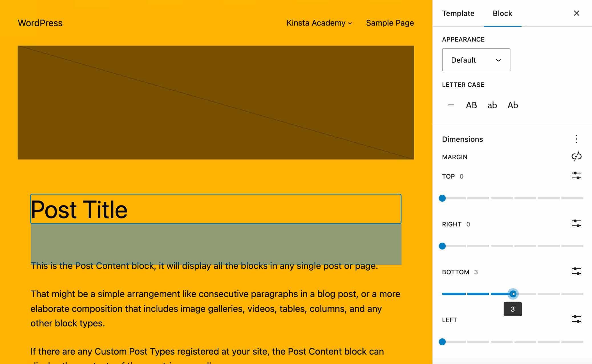
Task: Click the Sample Page navigation link
Action: tap(390, 23)
